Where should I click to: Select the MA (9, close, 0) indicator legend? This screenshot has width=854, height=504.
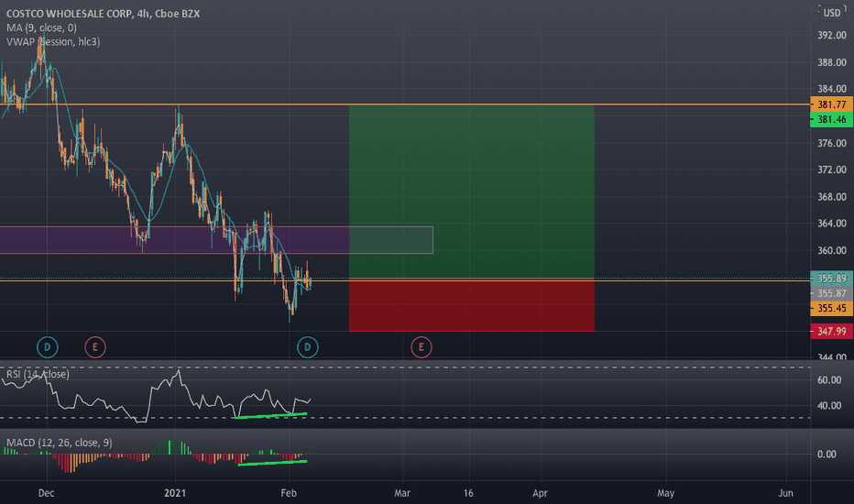tap(42, 27)
